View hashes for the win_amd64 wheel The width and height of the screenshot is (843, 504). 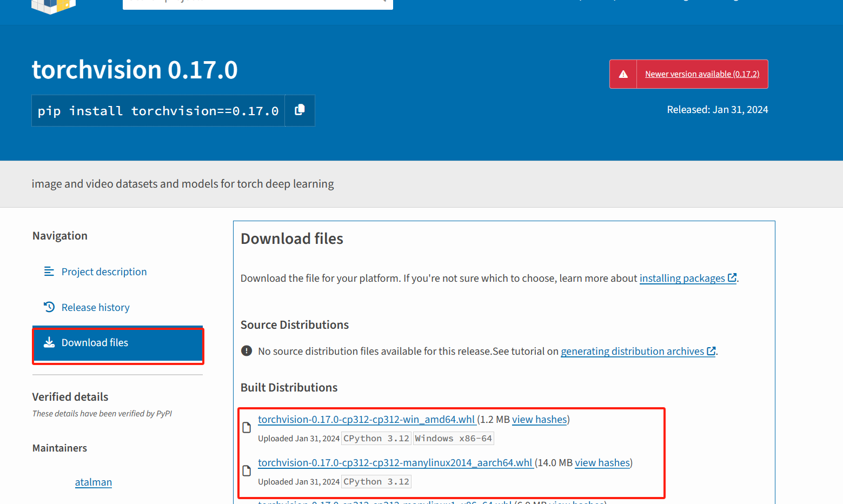point(539,420)
